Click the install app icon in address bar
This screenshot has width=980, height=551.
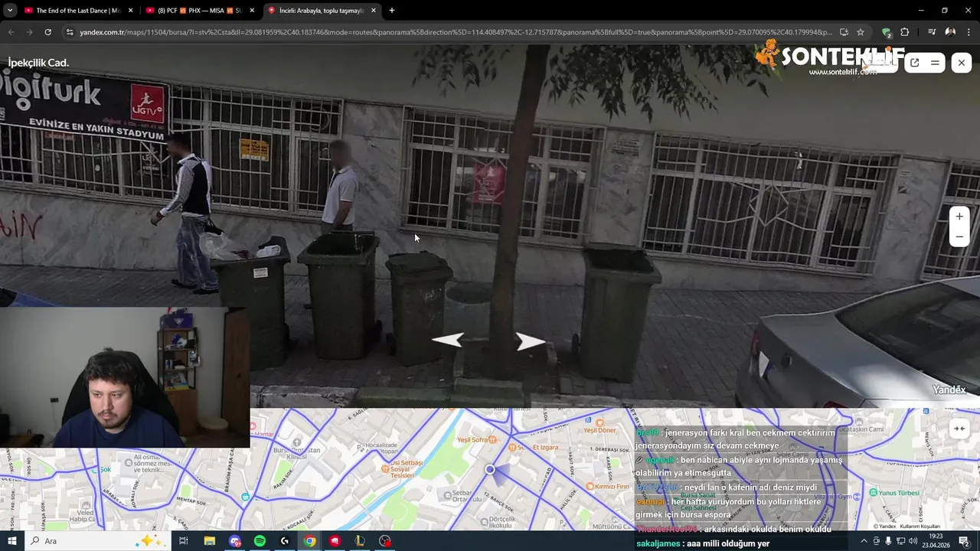[844, 32]
